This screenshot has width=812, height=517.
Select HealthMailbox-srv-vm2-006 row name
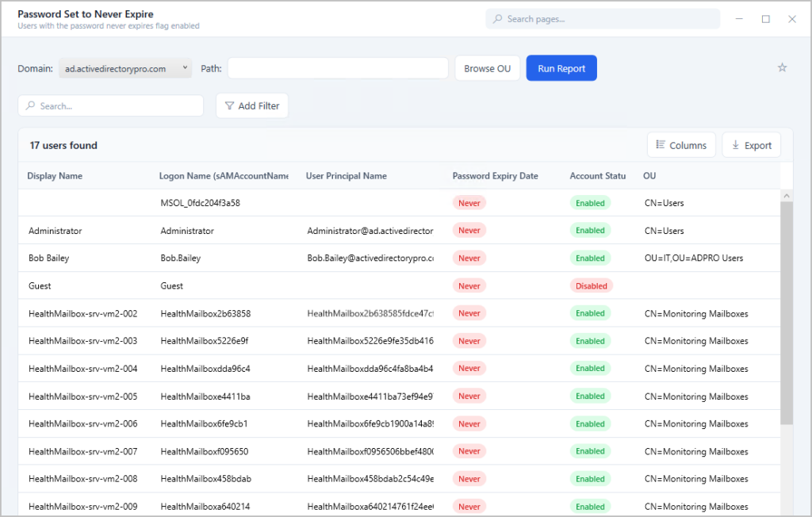82,423
